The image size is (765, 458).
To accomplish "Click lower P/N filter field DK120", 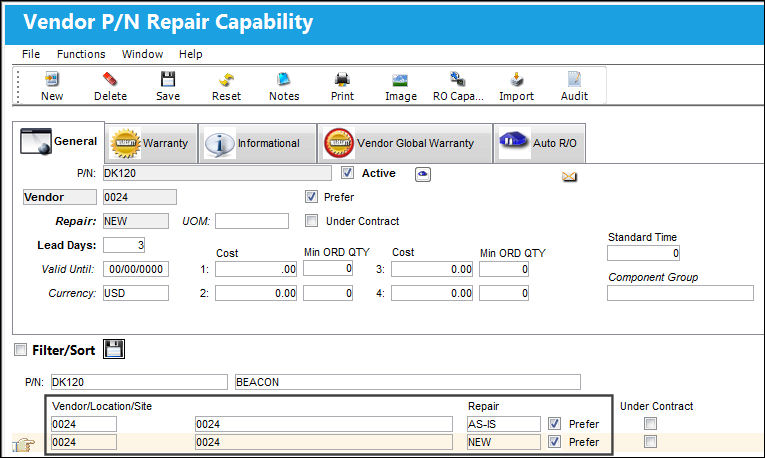I will (x=139, y=382).
